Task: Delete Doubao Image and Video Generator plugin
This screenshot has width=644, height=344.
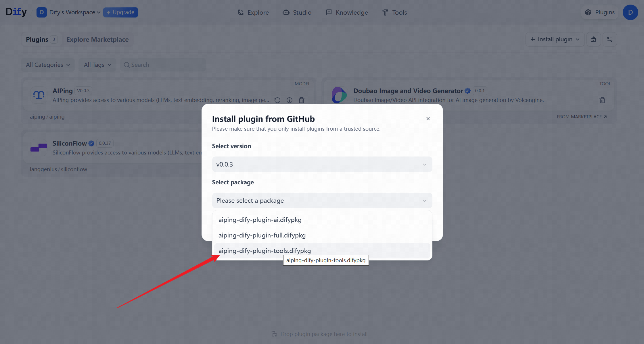Action: click(x=602, y=100)
